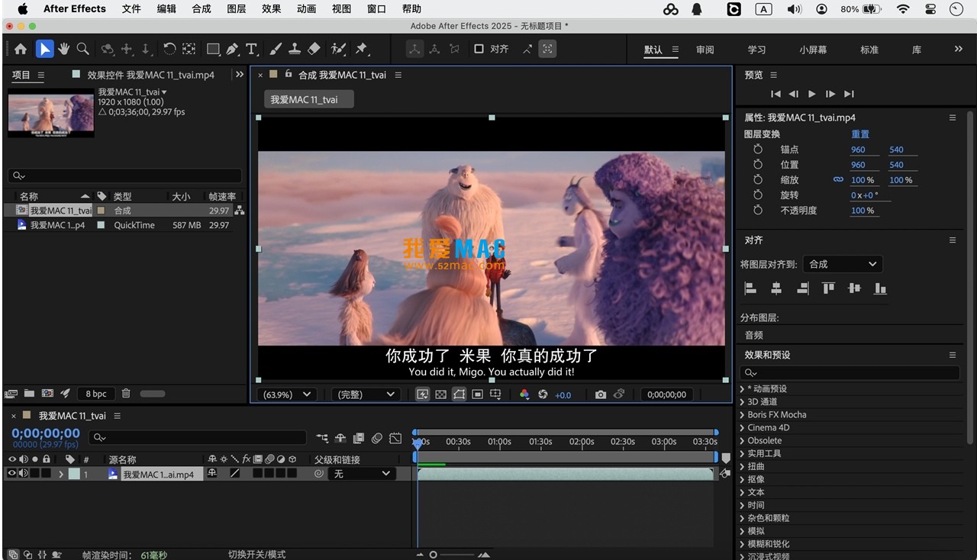Align layers to left edge
Screen dimensions: 977x560
[x=751, y=288]
